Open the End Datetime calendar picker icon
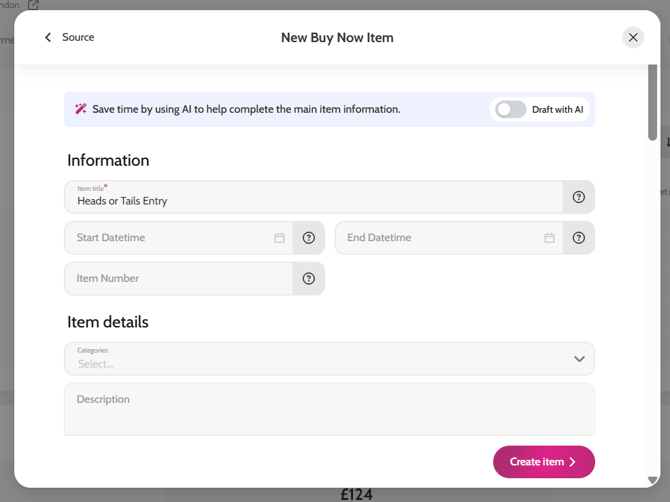 pyautogui.click(x=550, y=238)
